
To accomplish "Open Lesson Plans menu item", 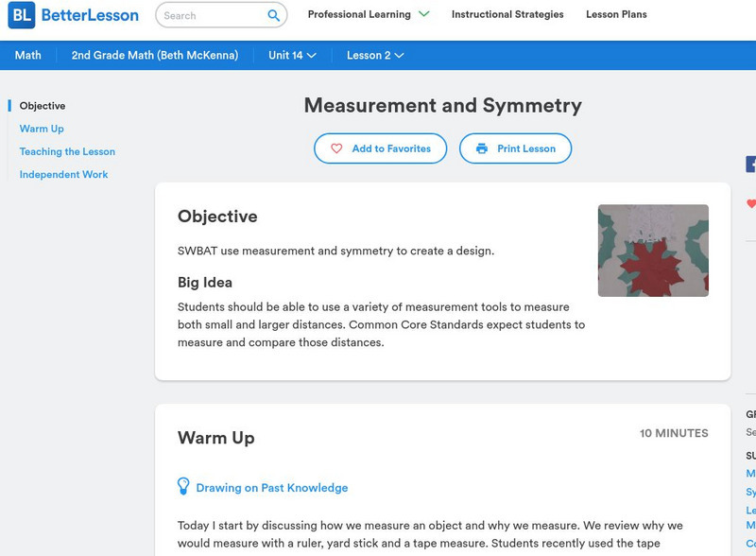I will (x=616, y=14).
